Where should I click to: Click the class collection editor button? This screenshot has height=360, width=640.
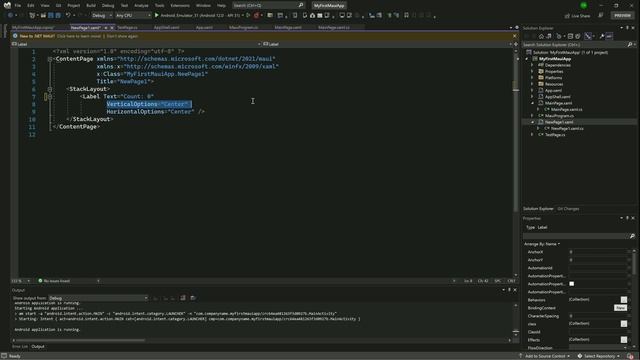tap(624, 324)
